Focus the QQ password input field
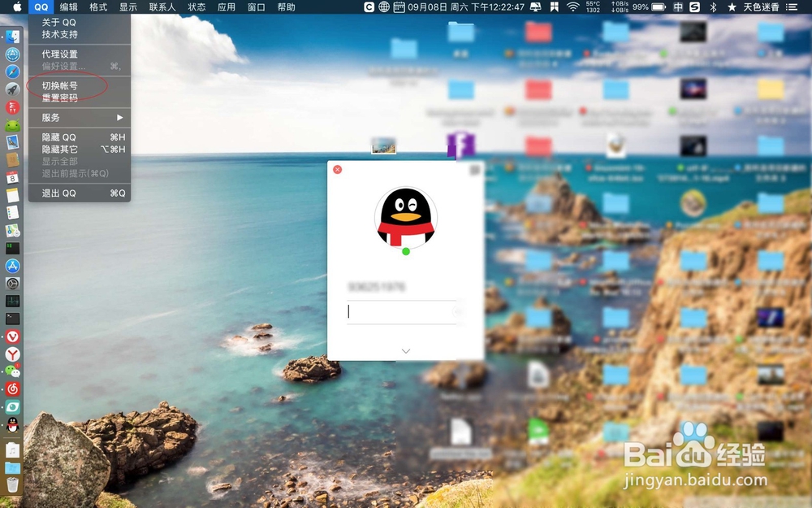The image size is (812, 508). (402, 311)
